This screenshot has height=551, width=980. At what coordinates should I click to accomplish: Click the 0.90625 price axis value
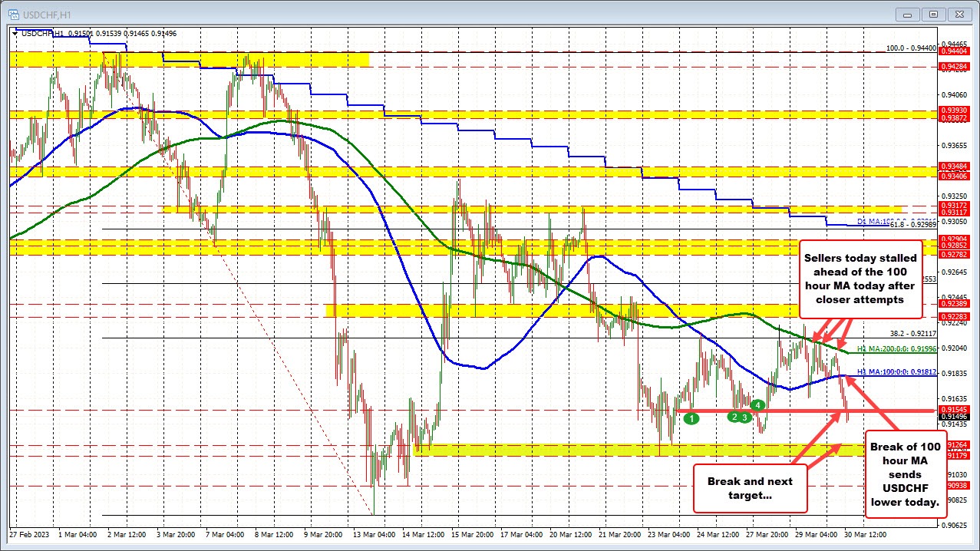pos(953,525)
